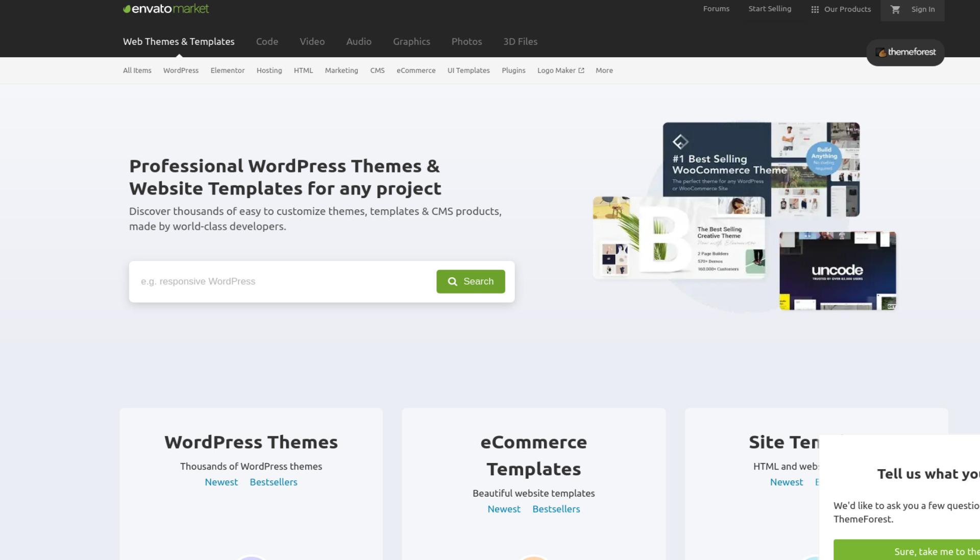This screenshot has height=560, width=980.
Task: Click Start Selling in the header
Action: click(770, 9)
